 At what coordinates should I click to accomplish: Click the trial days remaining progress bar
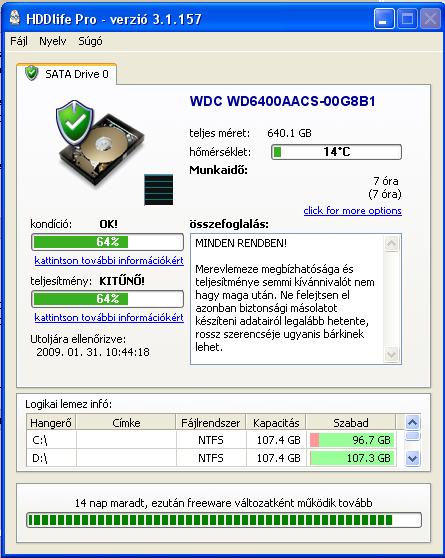point(224,520)
